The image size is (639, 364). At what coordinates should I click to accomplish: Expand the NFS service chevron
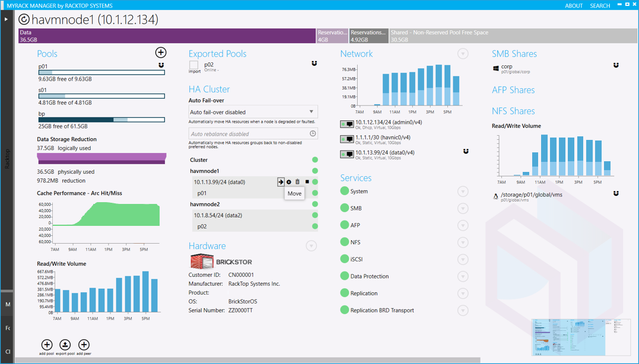click(x=463, y=242)
